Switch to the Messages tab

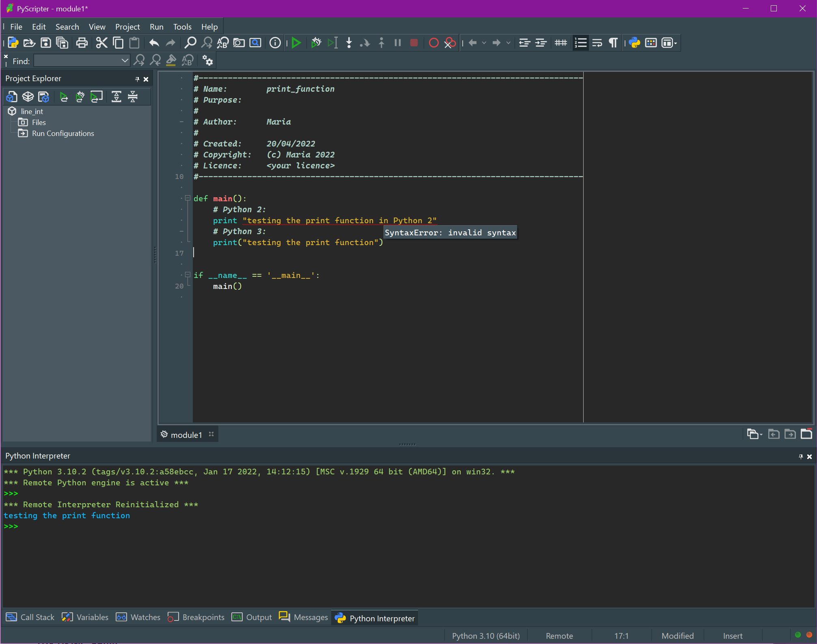click(303, 617)
